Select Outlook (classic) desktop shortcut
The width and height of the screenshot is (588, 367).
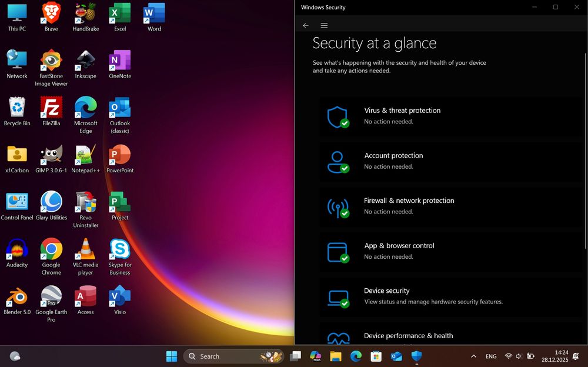tap(120, 115)
